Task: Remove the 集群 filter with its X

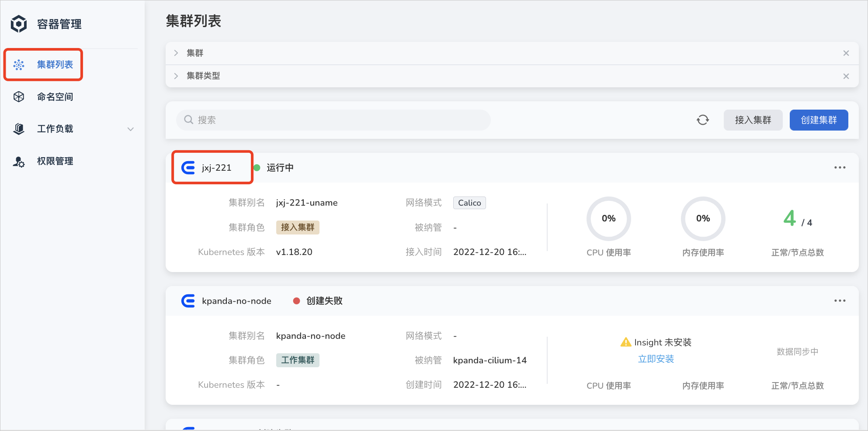Action: pyautogui.click(x=846, y=53)
